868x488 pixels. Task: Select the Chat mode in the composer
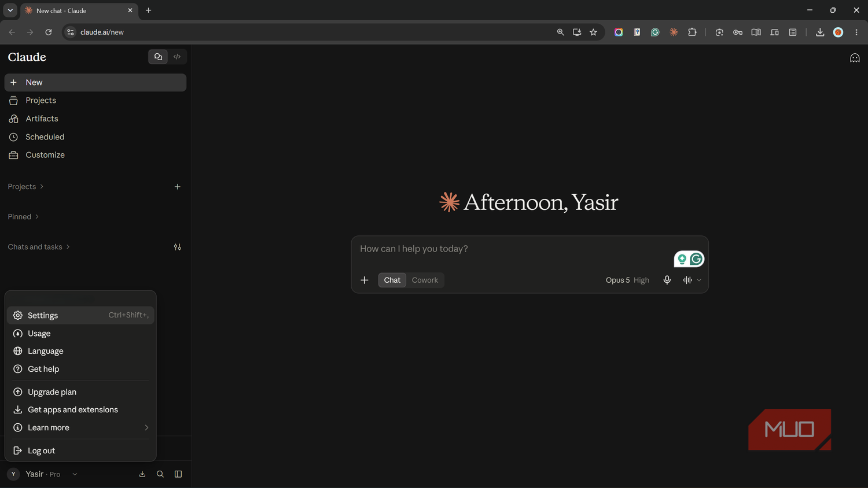click(x=392, y=280)
